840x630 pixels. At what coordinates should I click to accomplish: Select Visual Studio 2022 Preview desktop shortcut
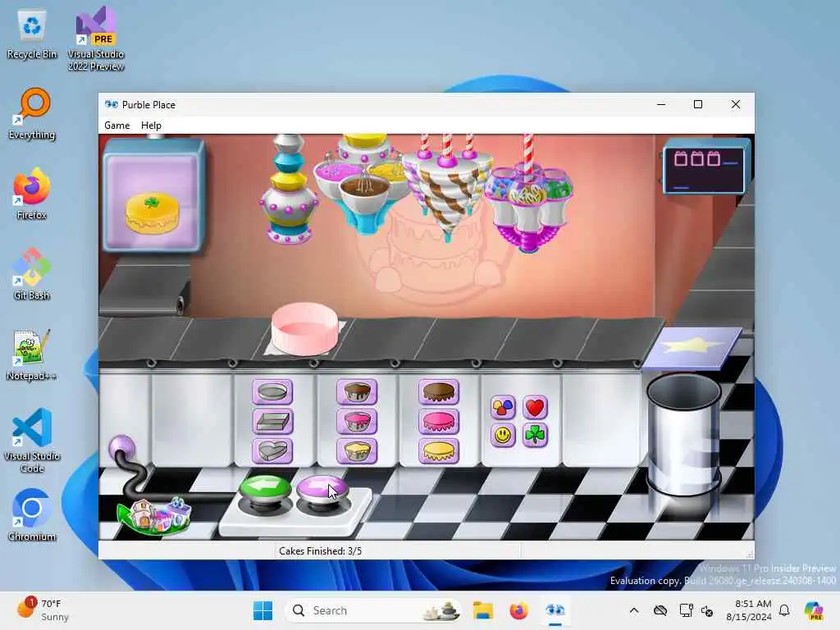point(96,39)
